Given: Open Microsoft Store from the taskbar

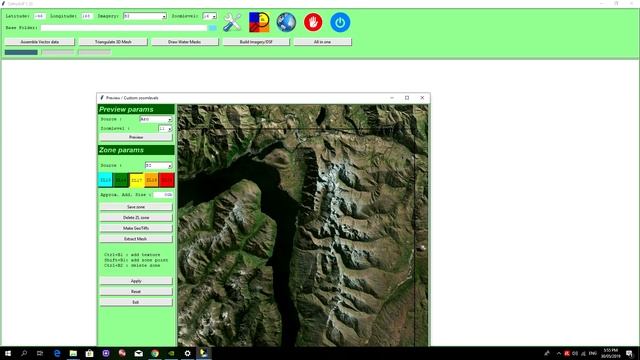Looking at the screenshot, I should click(89, 353).
